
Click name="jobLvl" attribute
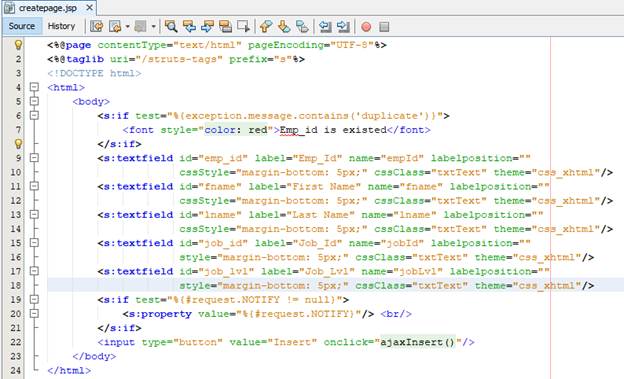click(402, 271)
